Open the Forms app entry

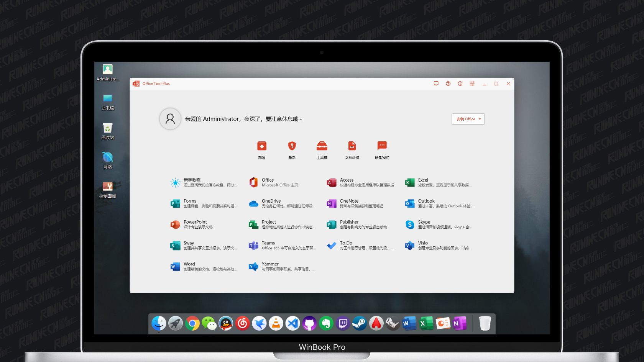pos(204,203)
